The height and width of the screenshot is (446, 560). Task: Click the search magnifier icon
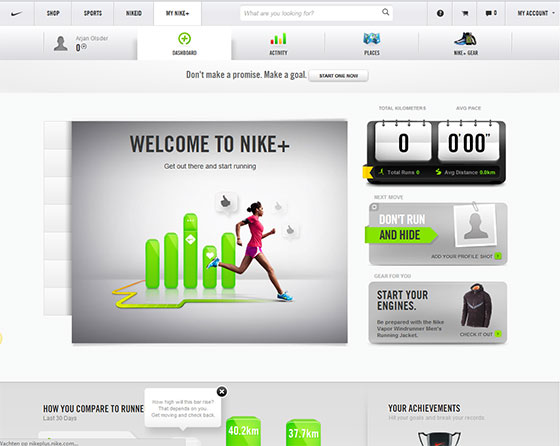(386, 12)
